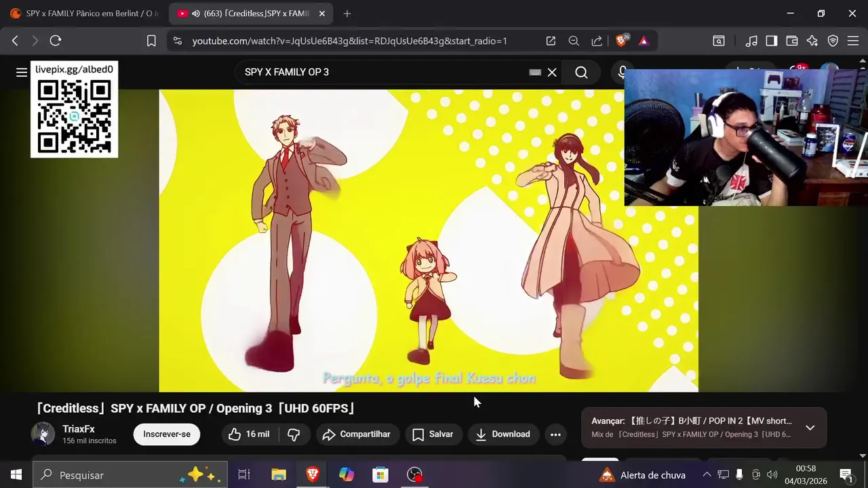Screen dimensions: 868x488
Task: Open the Alerta de chuva weather widget
Action: (643, 474)
